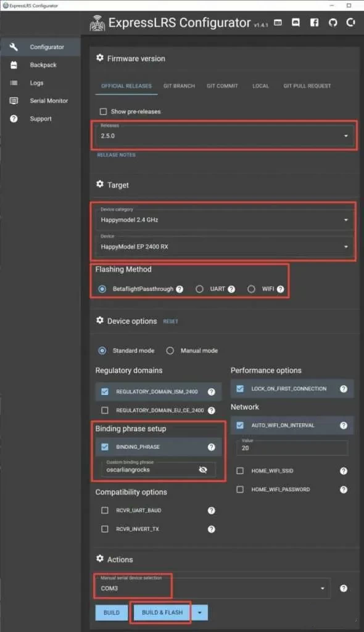Screen dimensions: 364x632
Task: Select BetaflightPassthrough flashing method
Action: 102,289
